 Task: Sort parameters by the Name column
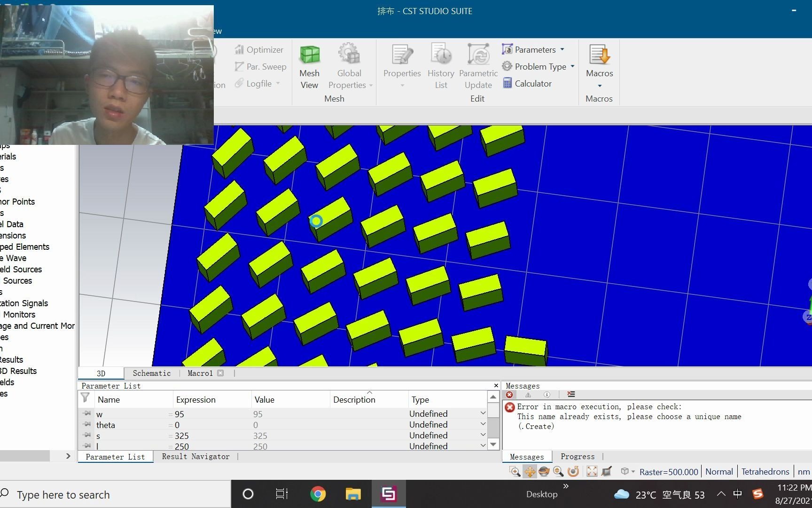click(133, 400)
